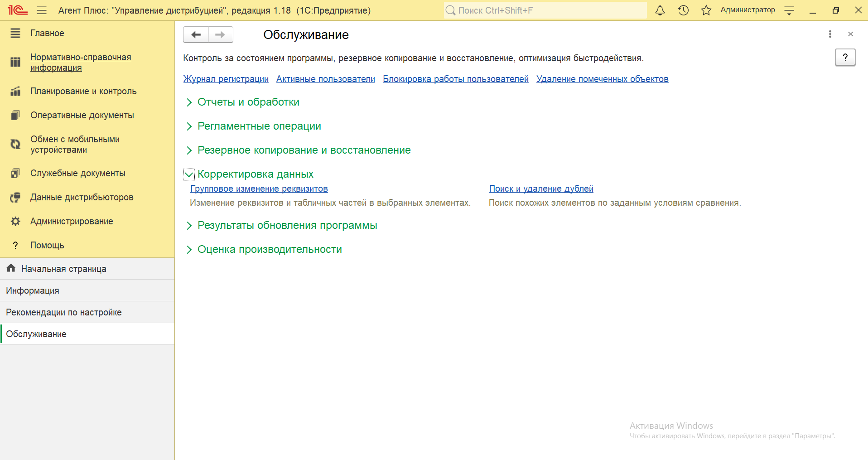Expand Результаты обновления программы chevron

189,226
